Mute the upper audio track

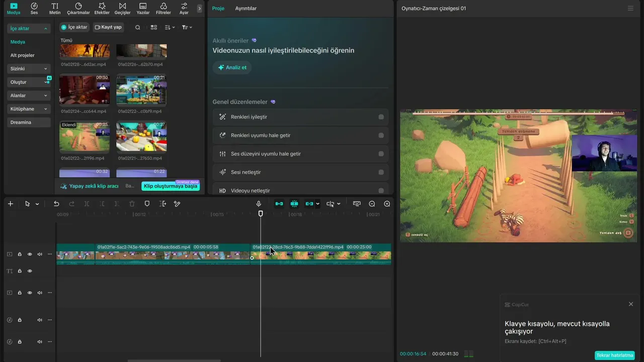40,320
